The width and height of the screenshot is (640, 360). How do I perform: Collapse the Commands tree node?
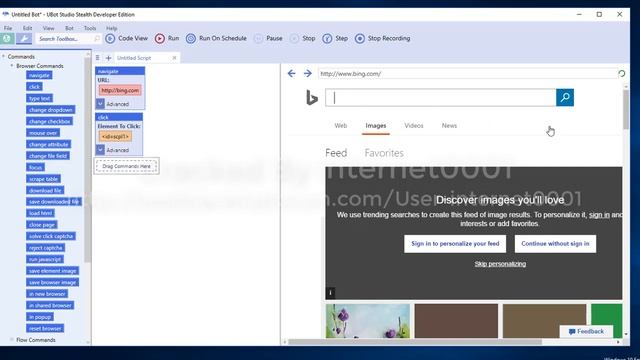pos(4,56)
